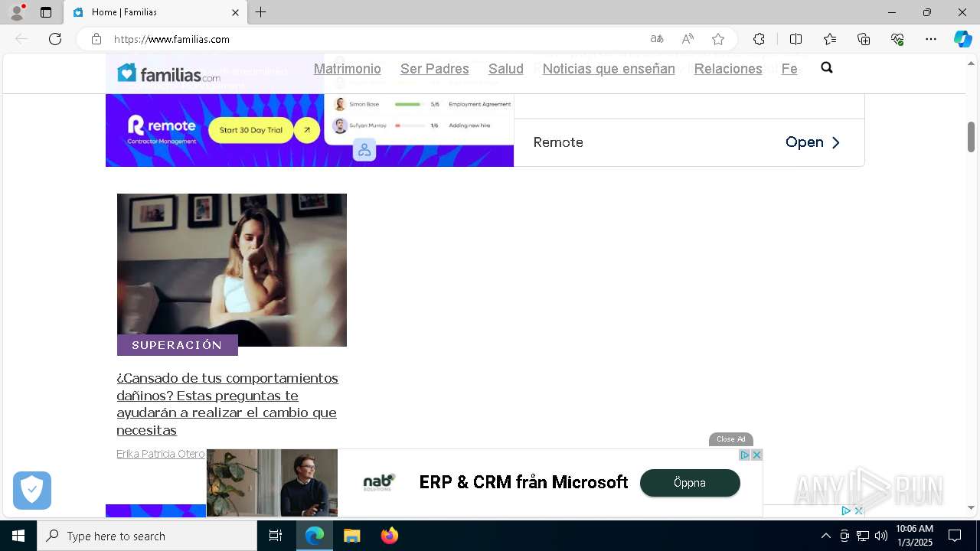
Task: Close the Home | Familias tab
Action: click(x=235, y=12)
